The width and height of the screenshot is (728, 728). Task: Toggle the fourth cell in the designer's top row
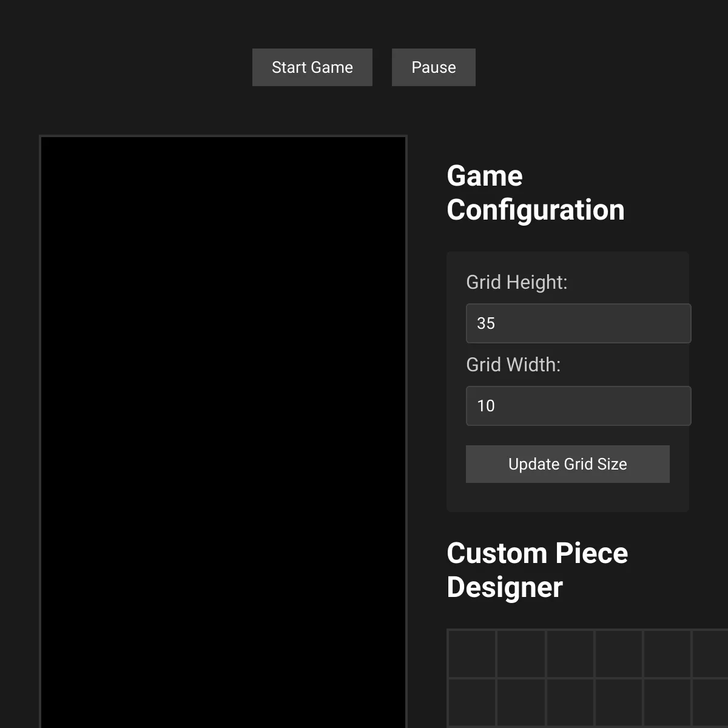619,653
